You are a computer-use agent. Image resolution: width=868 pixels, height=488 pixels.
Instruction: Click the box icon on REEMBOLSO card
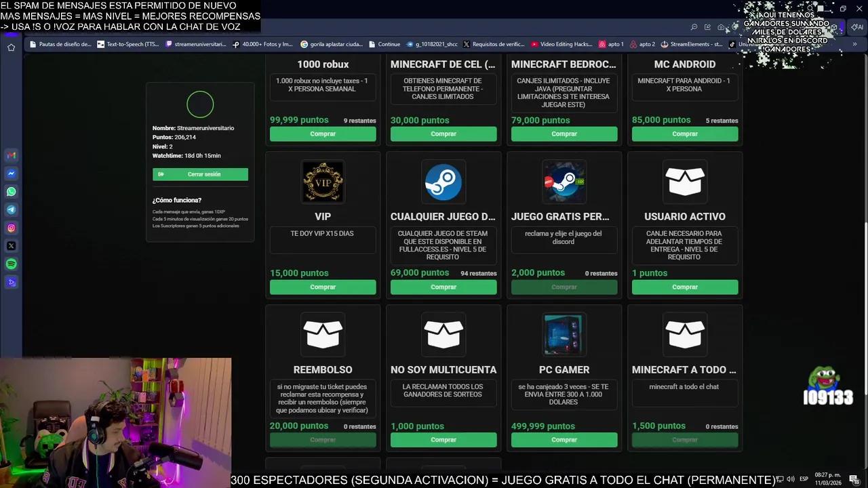coord(323,335)
